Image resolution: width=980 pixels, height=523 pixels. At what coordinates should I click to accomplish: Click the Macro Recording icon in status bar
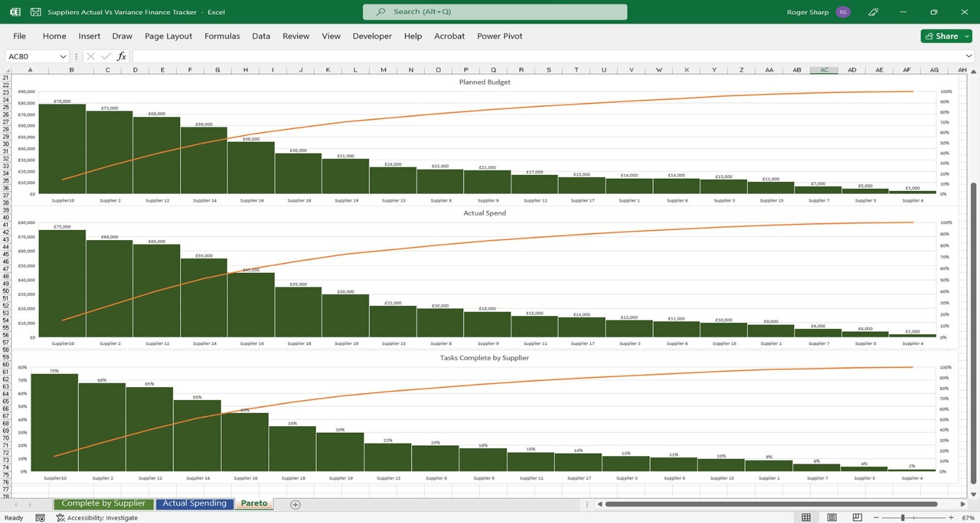[40, 517]
